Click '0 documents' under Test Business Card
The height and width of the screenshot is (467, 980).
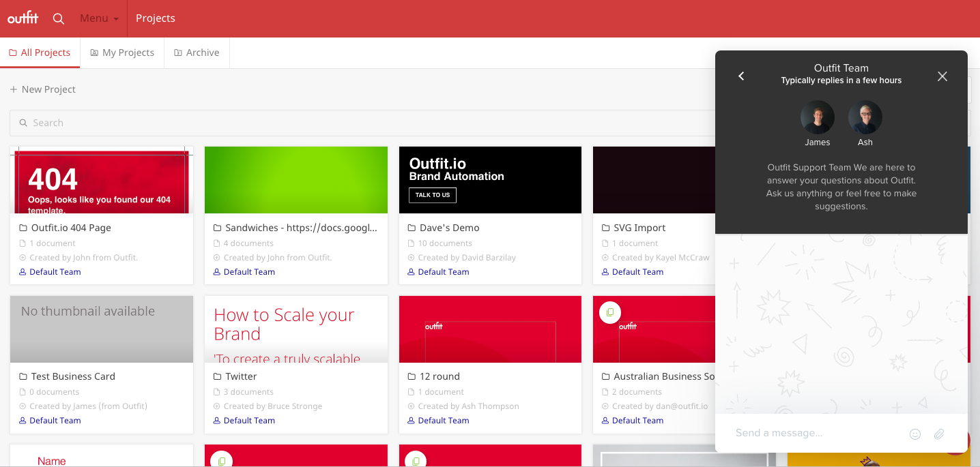point(55,392)
